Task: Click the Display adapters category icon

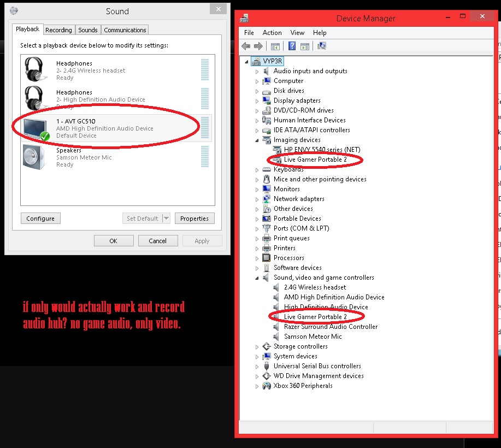Action: point(267,101)
